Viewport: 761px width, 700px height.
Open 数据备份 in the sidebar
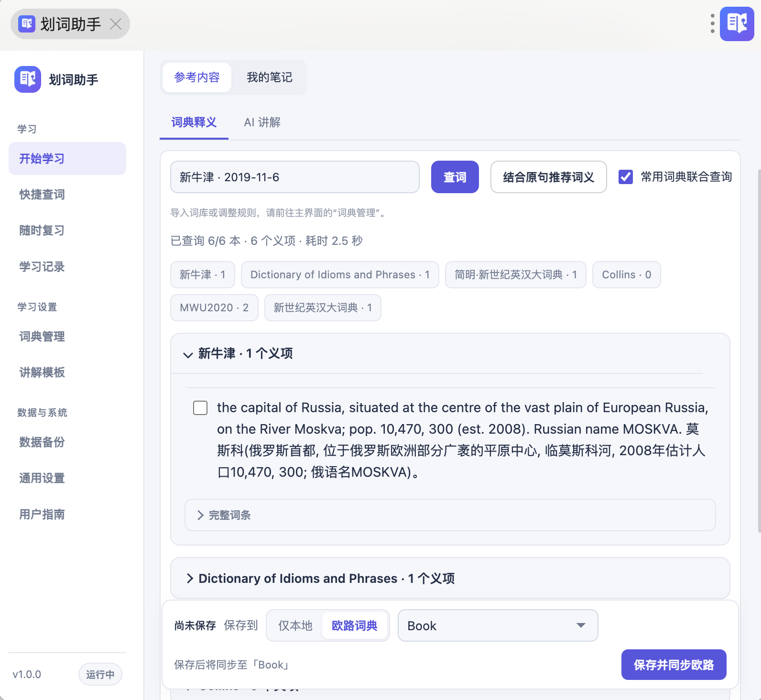pos(67,442)
